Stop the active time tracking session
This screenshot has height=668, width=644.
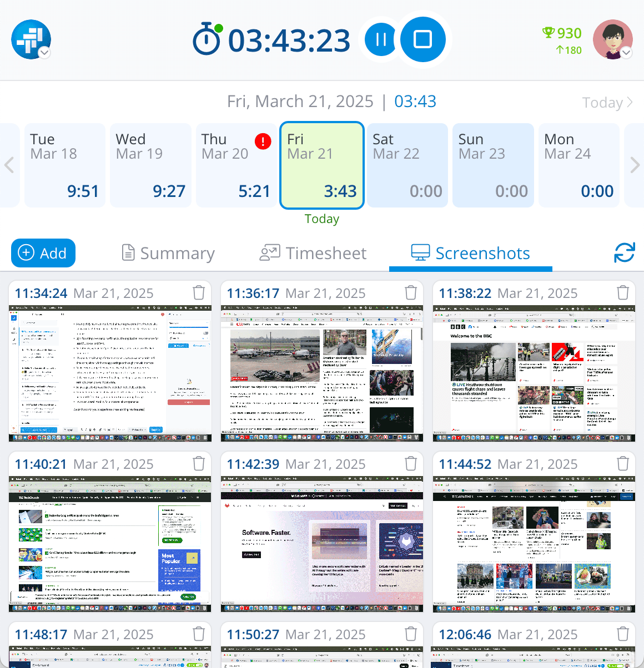pos(423,39)
